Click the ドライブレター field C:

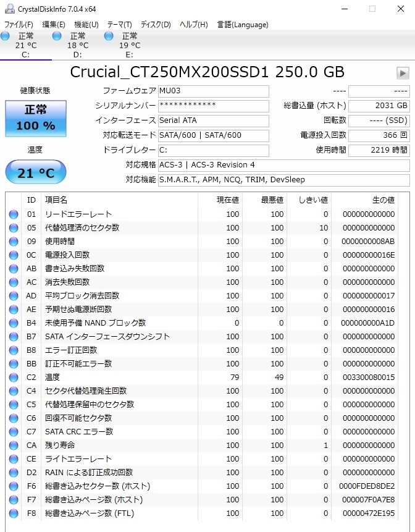214,150
